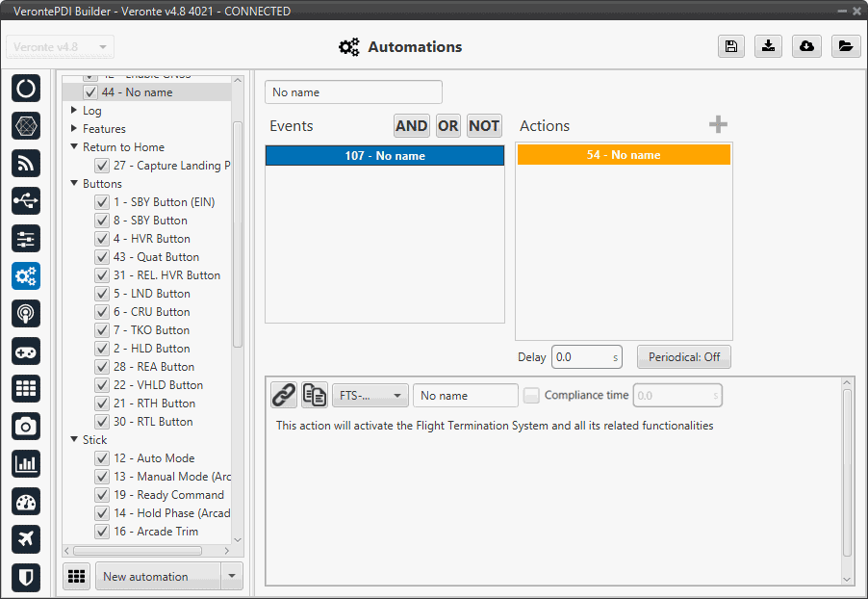Image resolution: width=868 pixels, height=599 pixels.
Task: Add a new action with plus icon
Action: tap(718, 125)
